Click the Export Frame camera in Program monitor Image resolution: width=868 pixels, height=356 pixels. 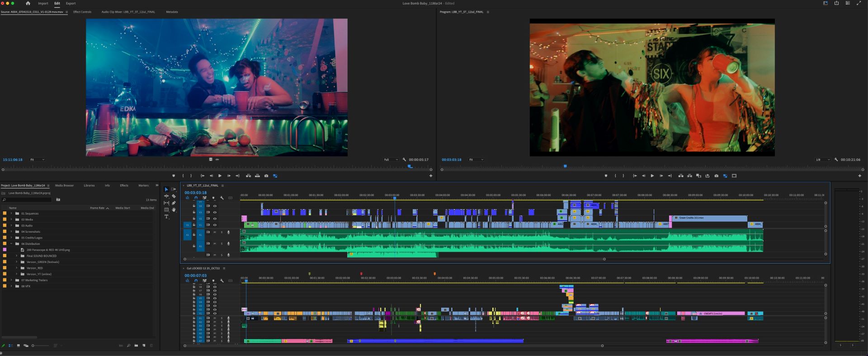coord(716,176)
